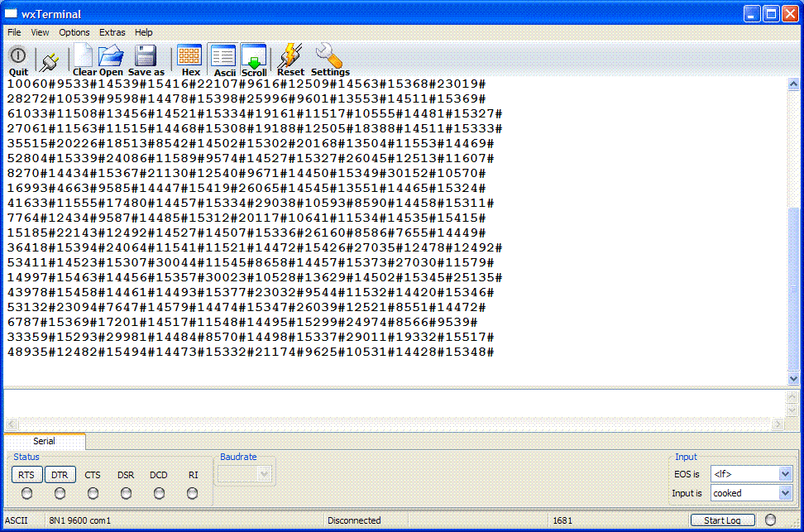This screenshot has width=804, height=532.
Task: Click the output line starting 61033#11508
Action: point(255,114)
